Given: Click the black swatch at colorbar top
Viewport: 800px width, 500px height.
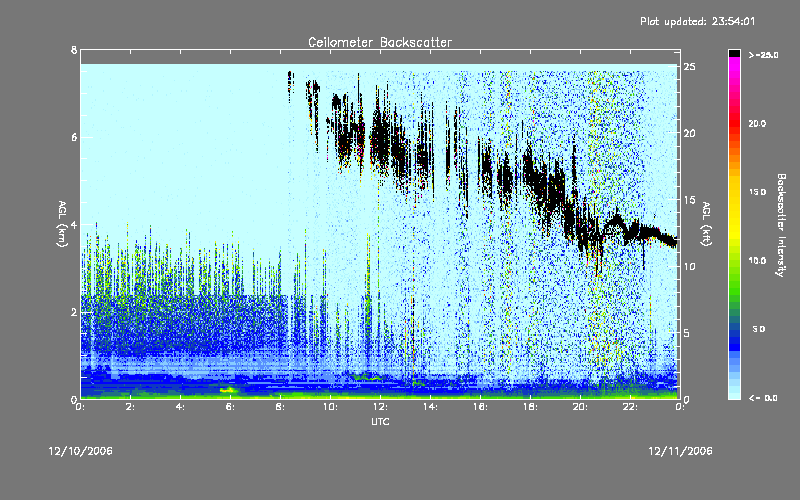Looking at the screenshot, I should tap(734, 53).
